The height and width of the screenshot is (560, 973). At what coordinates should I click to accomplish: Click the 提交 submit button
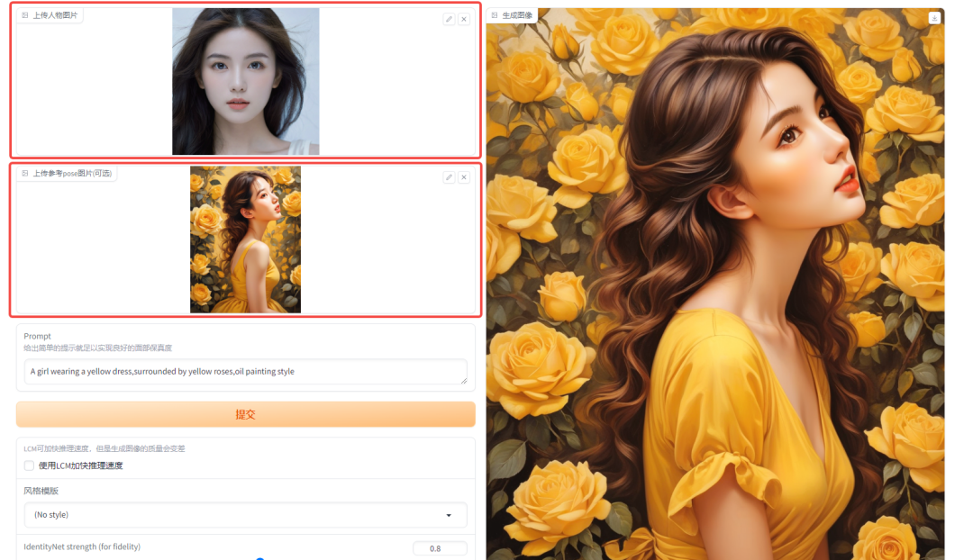pyautogui.click(x=245, y=414)
